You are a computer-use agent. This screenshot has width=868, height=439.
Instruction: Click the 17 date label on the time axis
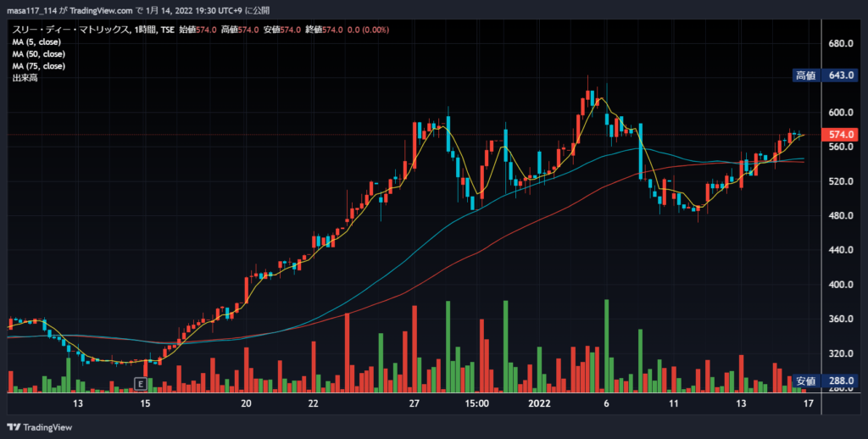coord(808,403)
